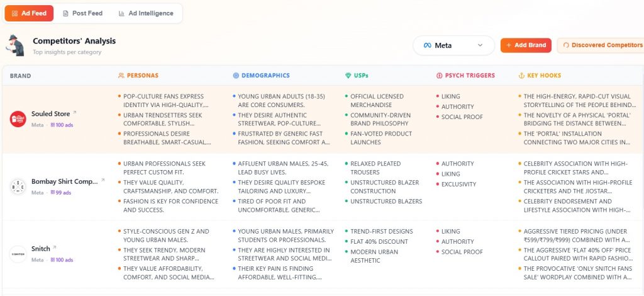Switch to the Ad Feed tab

tap(29, 13)
